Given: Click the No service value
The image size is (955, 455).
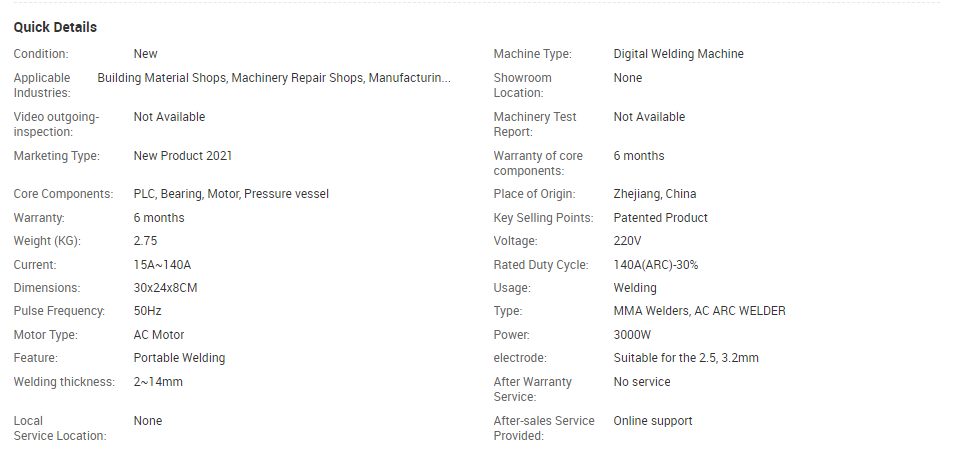Looking at the screenshot, I should pyautogui.click(x=642, y=382).
